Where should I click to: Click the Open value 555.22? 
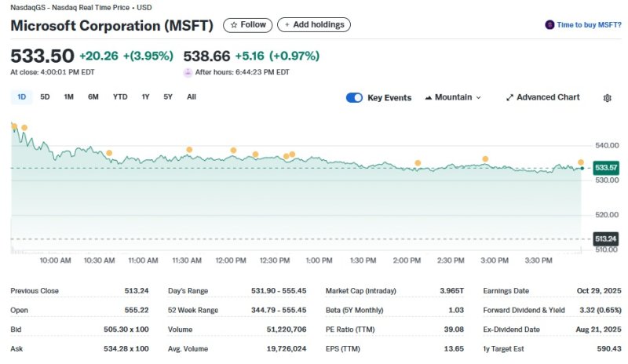137,310
